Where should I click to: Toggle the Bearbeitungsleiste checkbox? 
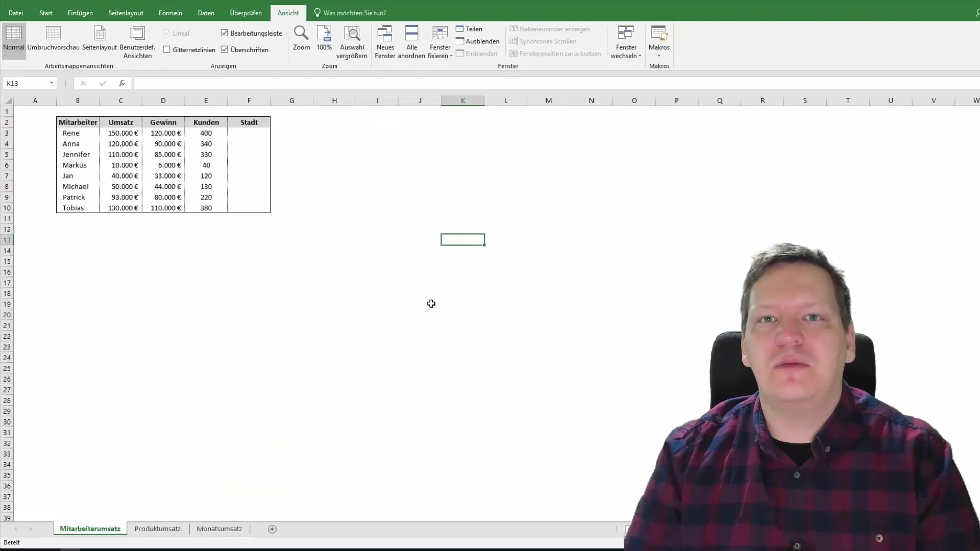pyautogui.click(x=224, y=33)
